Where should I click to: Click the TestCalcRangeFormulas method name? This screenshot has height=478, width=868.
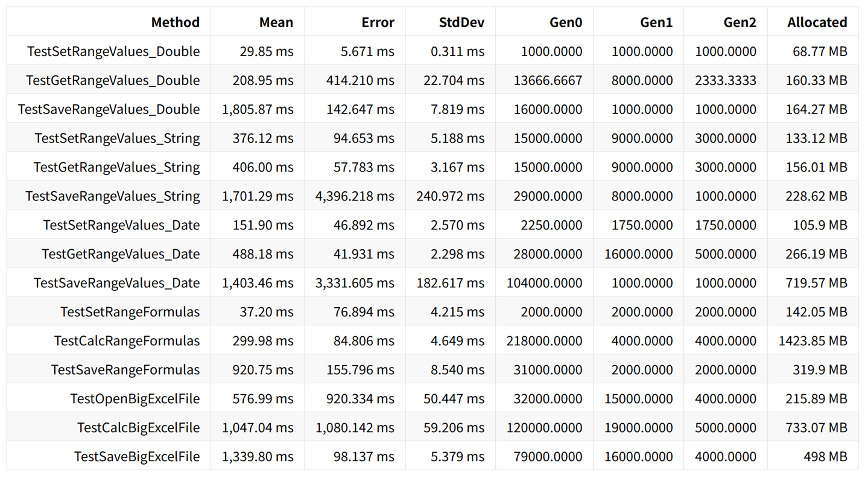click(x=127, y=341)
